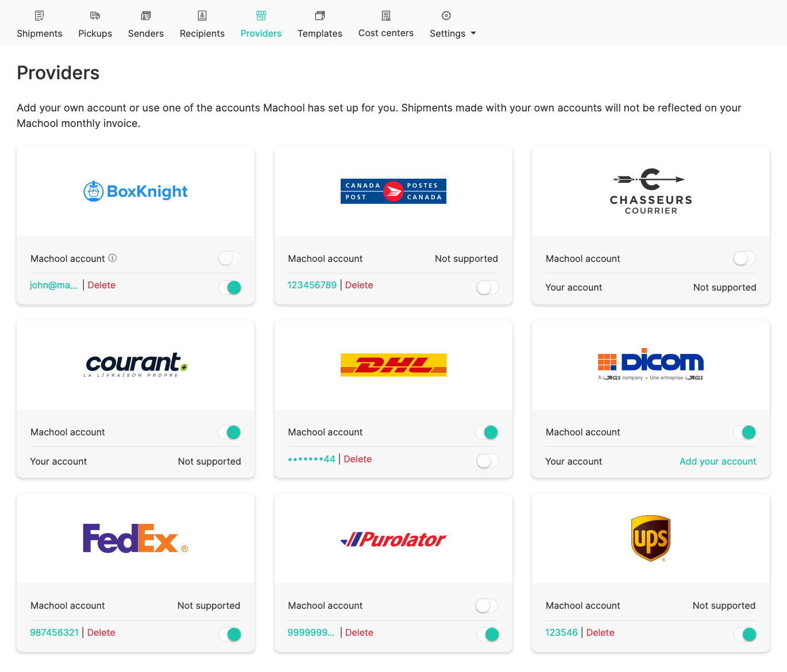787x672 pixels.
Task: Disable UPS 123546 account toggle
Action: tap(744, 634)
